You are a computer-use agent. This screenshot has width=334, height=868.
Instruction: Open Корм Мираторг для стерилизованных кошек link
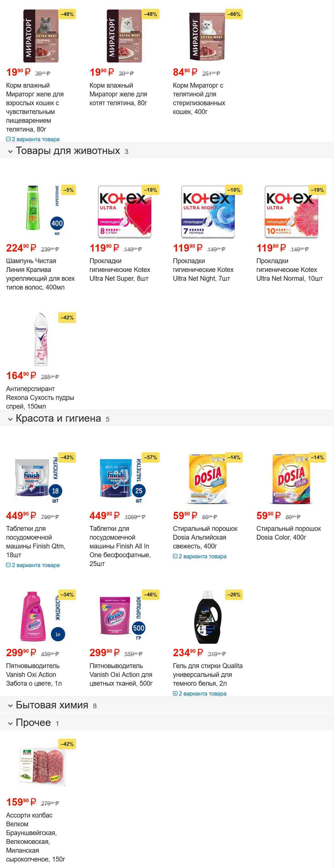pos(199,98)
